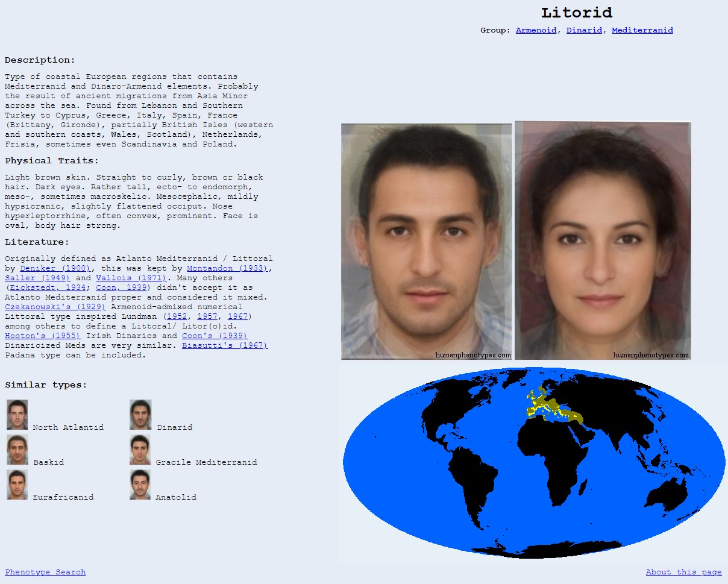Image resolution: width=728 pixels, height=584 pixels.
Task: Click the Baskid face thumbnail
Action: (x=17, y=450)
